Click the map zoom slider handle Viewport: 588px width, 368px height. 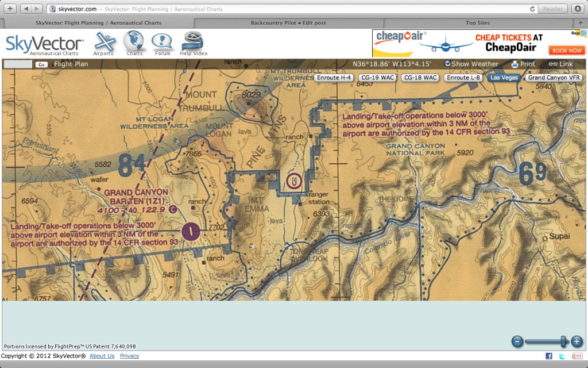tap(564, 342)
